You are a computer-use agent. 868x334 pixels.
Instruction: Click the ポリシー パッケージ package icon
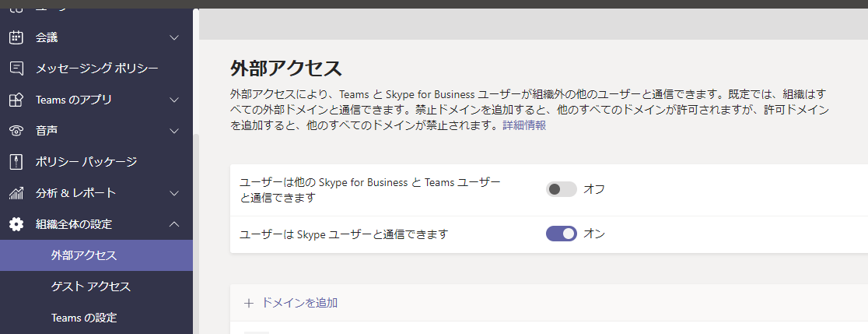16,162
